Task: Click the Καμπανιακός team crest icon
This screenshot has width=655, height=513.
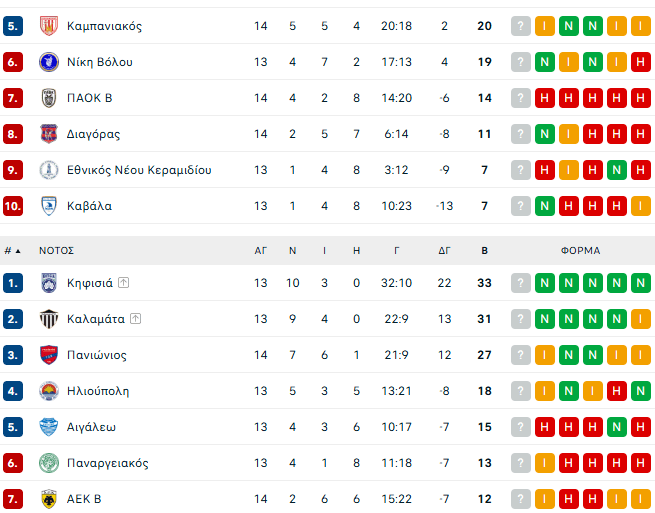Action: pos(48,26)
